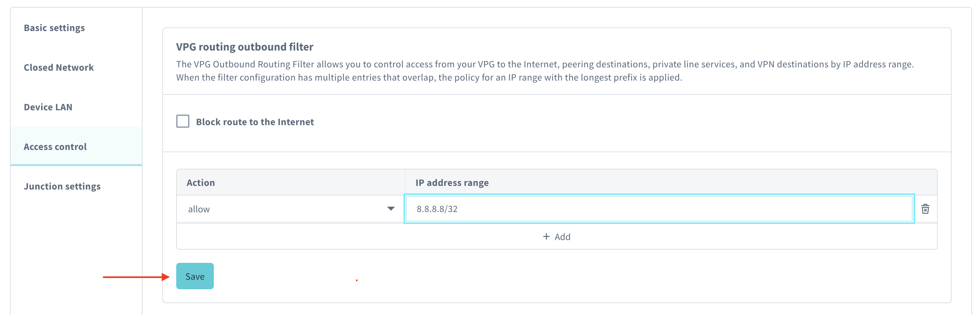Screen dimensions: 980x315
Task: Click the Save button under the table
Action: pyautogui.click(x=195, y=276)
